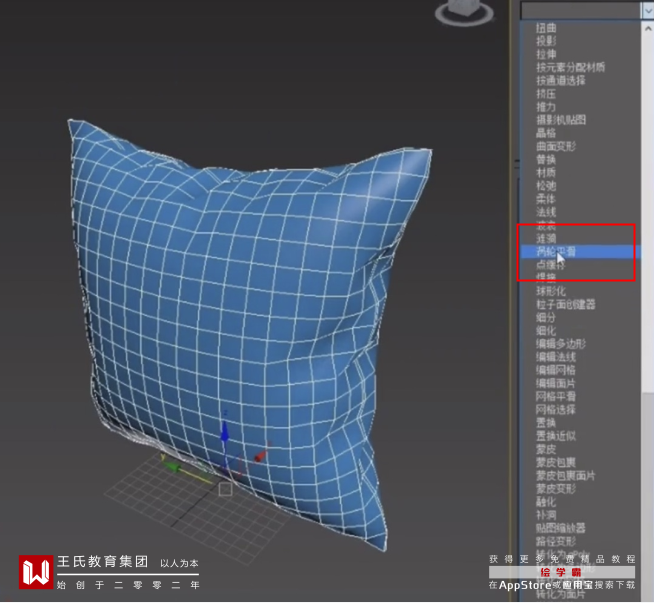Select 按元素分配材质 in modifier list

coord(570,67)
